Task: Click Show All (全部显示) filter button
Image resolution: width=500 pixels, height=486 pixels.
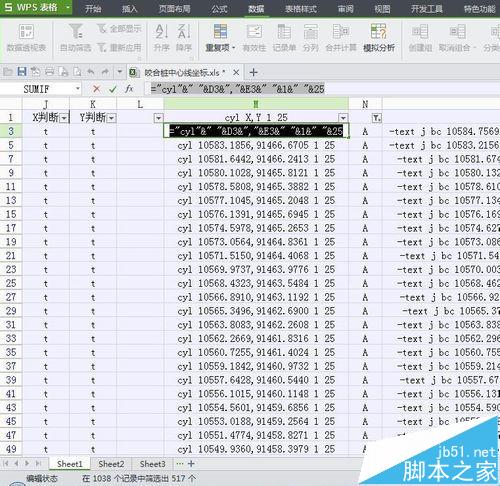Action: click(x=119, y=29)
